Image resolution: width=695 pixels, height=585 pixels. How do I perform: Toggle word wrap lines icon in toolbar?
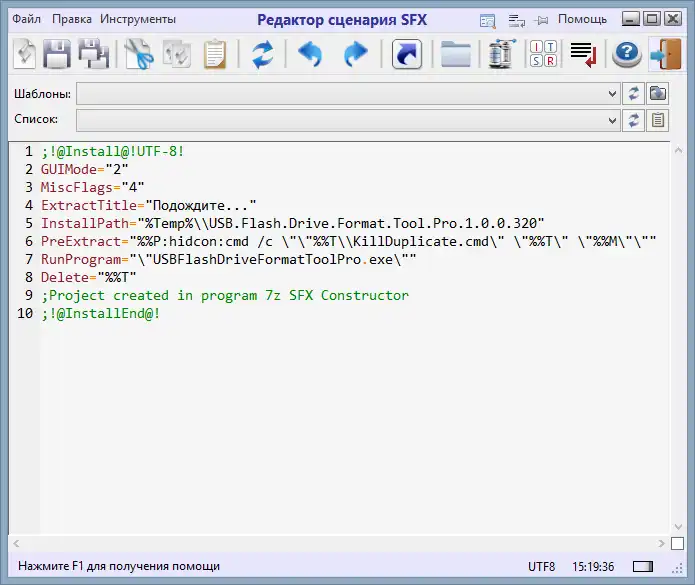coord(583,55)
